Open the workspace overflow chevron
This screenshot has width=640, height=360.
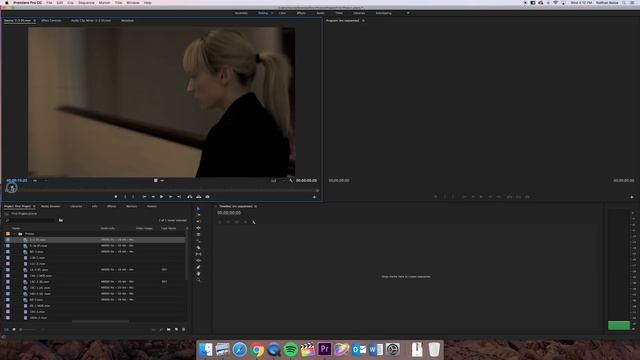(x=408, y=13)
